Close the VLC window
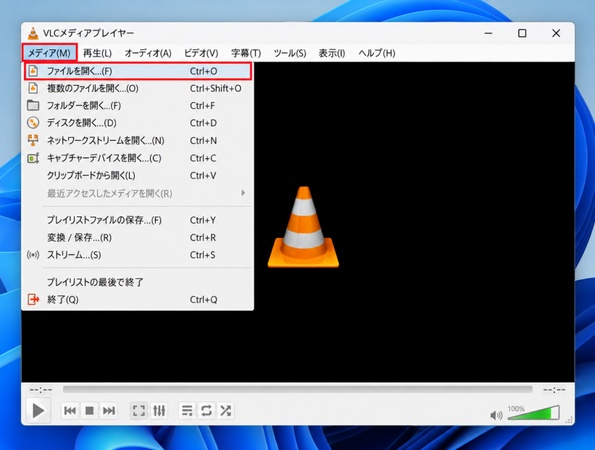This screenshot has height=450, width=595. [x=556, y=33]
